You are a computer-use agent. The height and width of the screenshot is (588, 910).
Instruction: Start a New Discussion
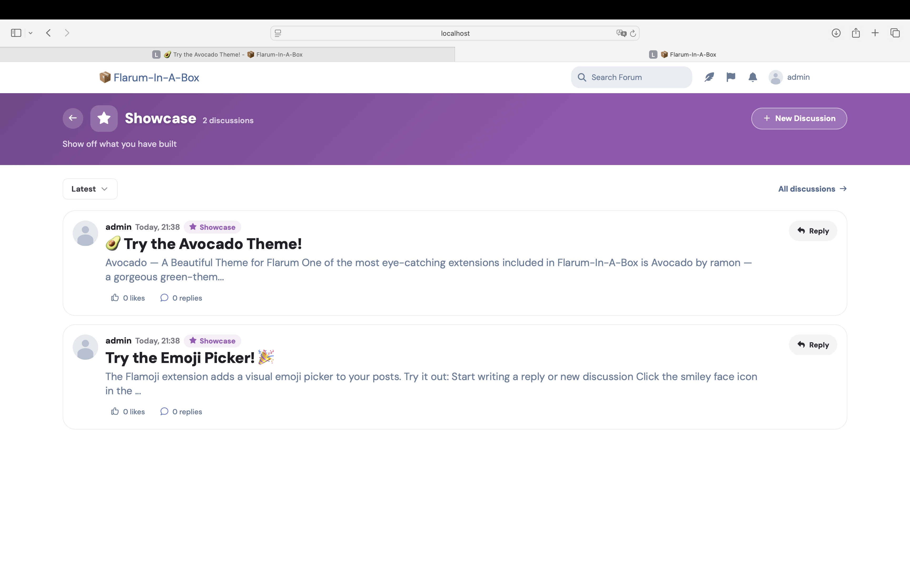[x=799, y=118]
